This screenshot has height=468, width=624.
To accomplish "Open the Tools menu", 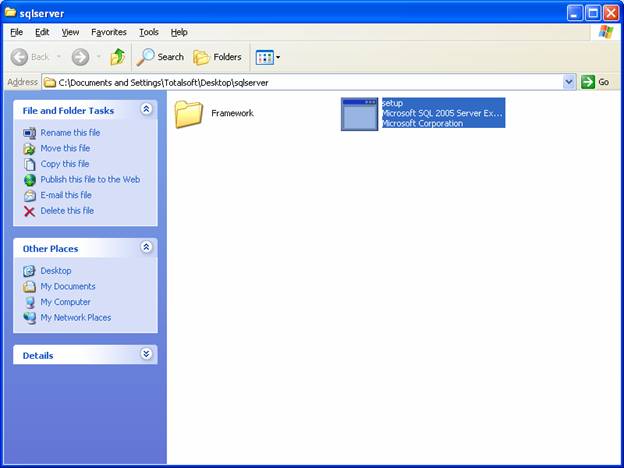I will click(149, 32).
